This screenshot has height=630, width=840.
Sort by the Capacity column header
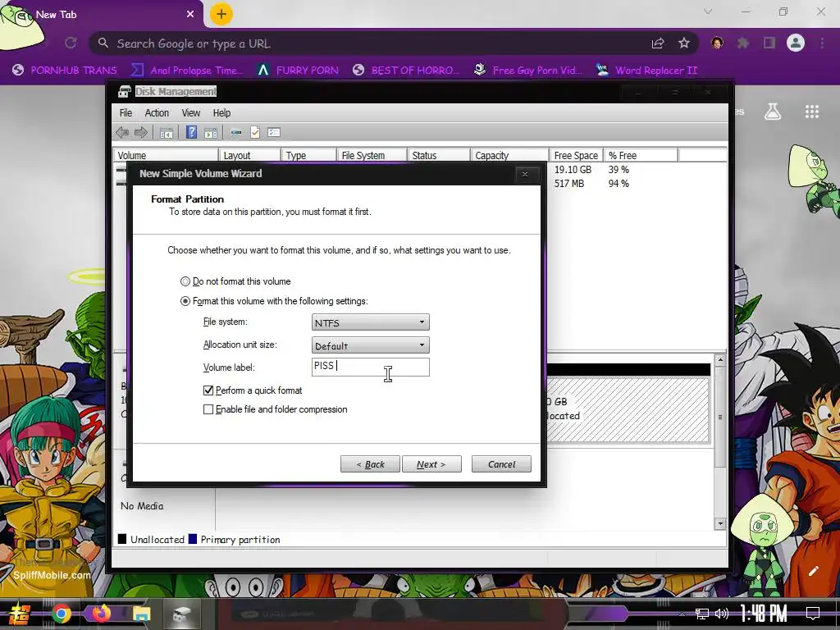(510, 155)
